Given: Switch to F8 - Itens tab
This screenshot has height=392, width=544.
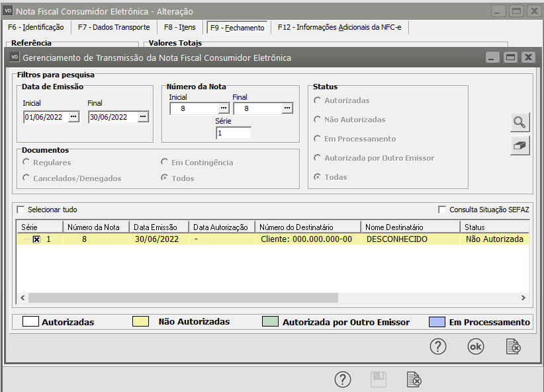Looking at the screenshot, I should [x=180, y=27].
